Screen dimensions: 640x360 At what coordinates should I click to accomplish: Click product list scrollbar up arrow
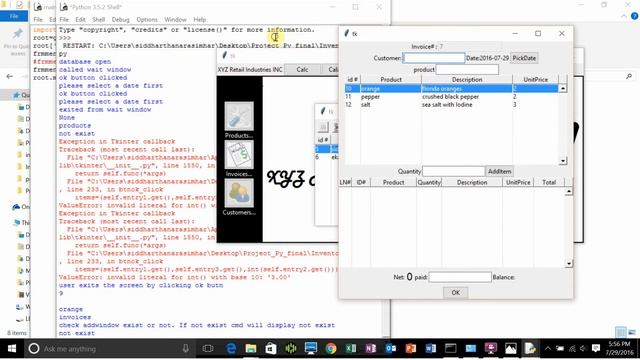point(563,88)
